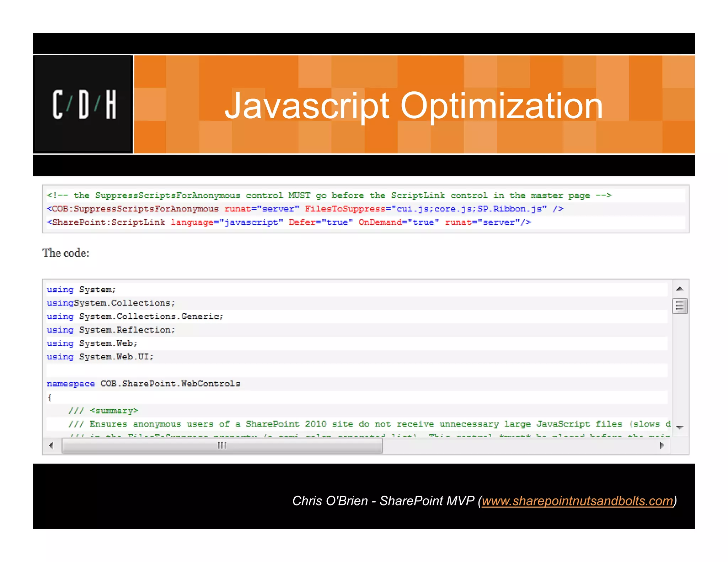Click the SharePoint:ScriptLink tag line
728x562 pixels.
(x=289, y=222)
